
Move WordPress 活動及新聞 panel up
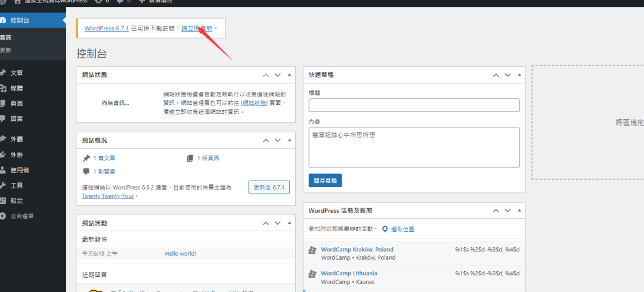click(x=495, y=211)
